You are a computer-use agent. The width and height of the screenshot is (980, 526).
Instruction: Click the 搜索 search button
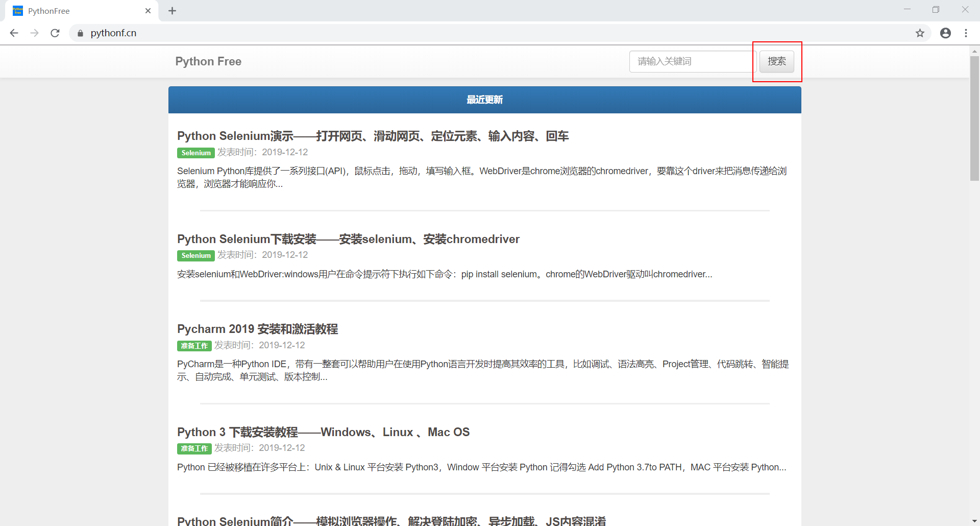pos(776,61)
